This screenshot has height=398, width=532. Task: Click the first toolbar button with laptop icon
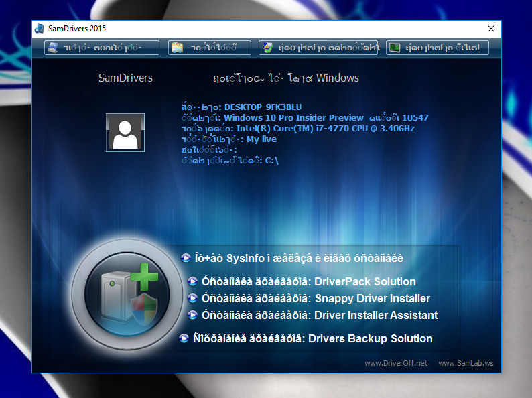point(101,48)
